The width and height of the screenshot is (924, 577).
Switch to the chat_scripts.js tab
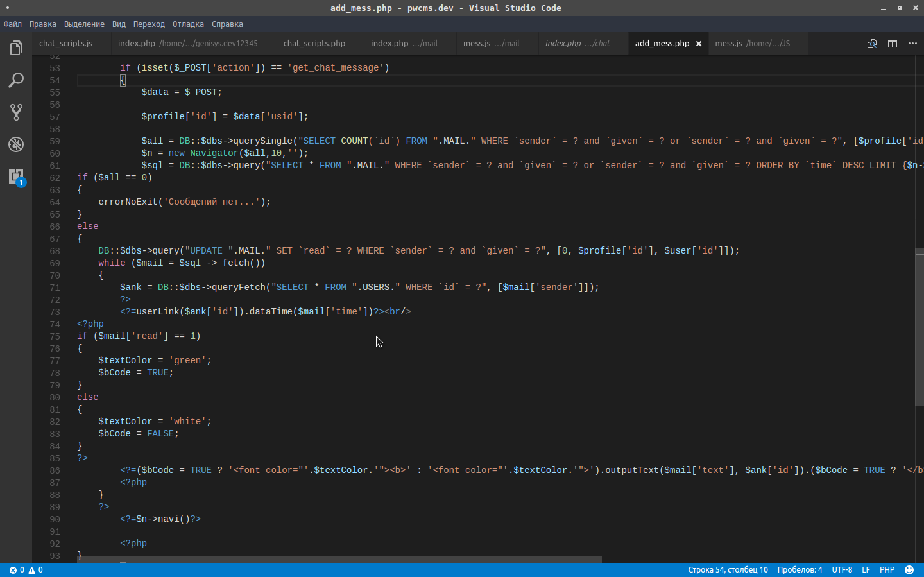(x=65, y=44)
